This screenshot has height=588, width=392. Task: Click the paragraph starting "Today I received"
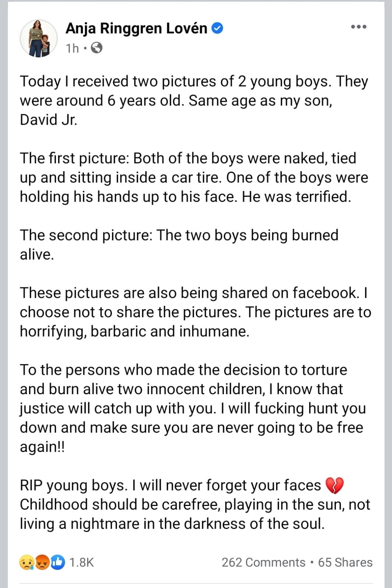pos(194,100)
